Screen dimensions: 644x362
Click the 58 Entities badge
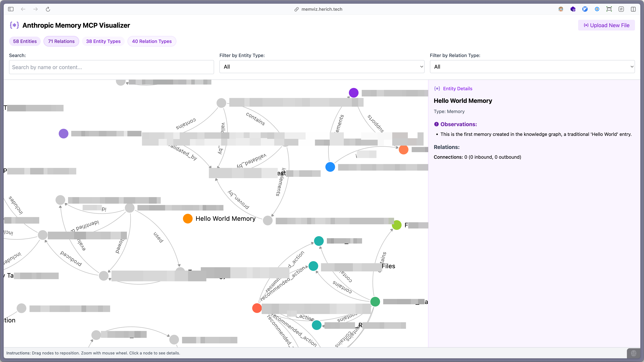[x=25, y=41]
